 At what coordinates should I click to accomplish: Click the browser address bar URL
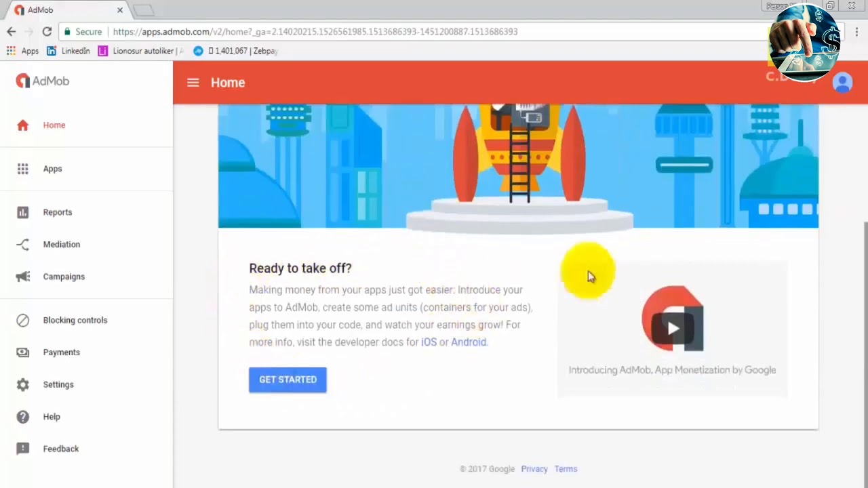click(315, 32)
